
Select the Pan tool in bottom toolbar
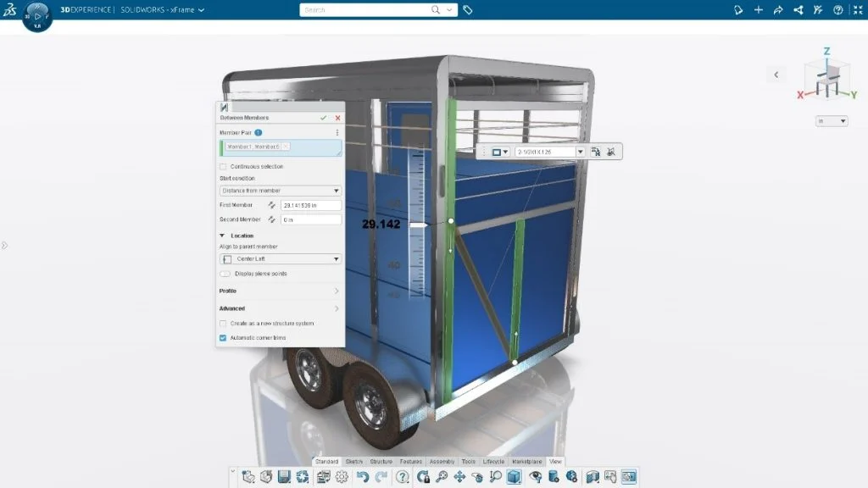pos(459,477)
